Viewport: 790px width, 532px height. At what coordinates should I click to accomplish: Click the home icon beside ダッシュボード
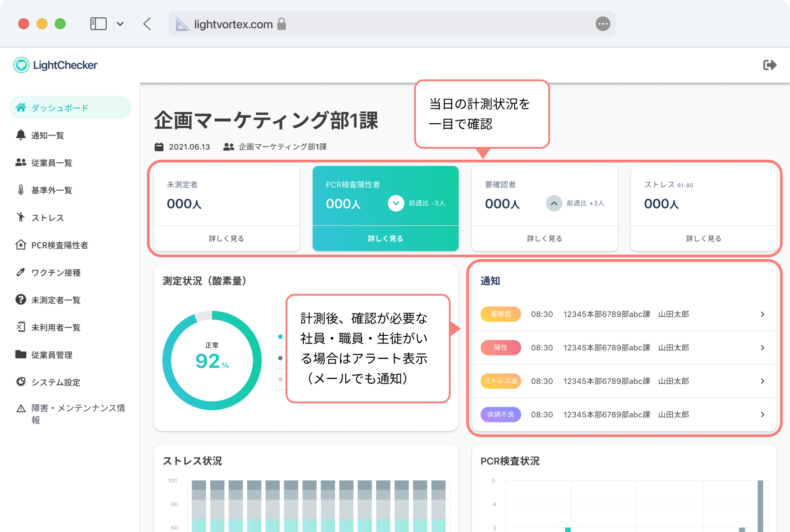coord(21,108)
